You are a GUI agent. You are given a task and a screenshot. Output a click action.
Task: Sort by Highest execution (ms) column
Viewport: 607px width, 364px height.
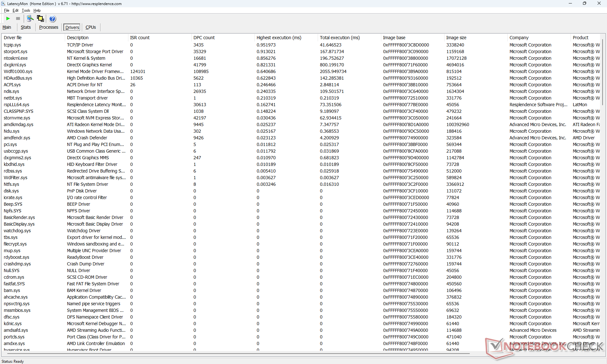tap(279, 38)
